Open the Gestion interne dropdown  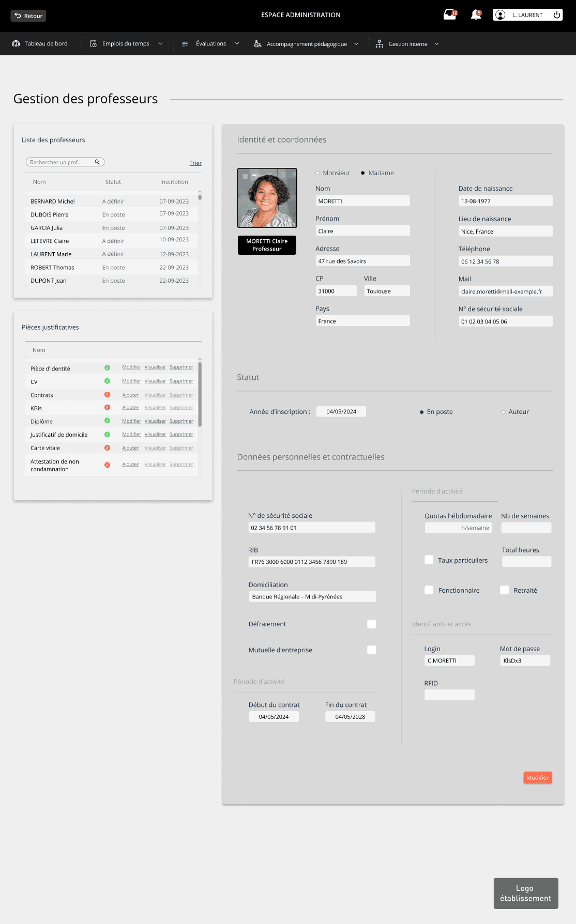(x=436, y=44)
